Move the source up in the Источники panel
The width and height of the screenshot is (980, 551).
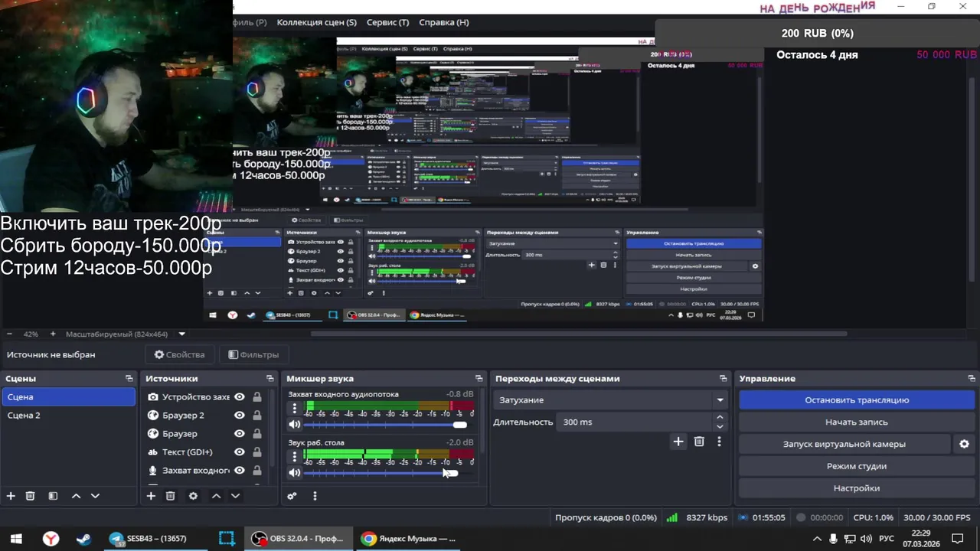(216, 496)
